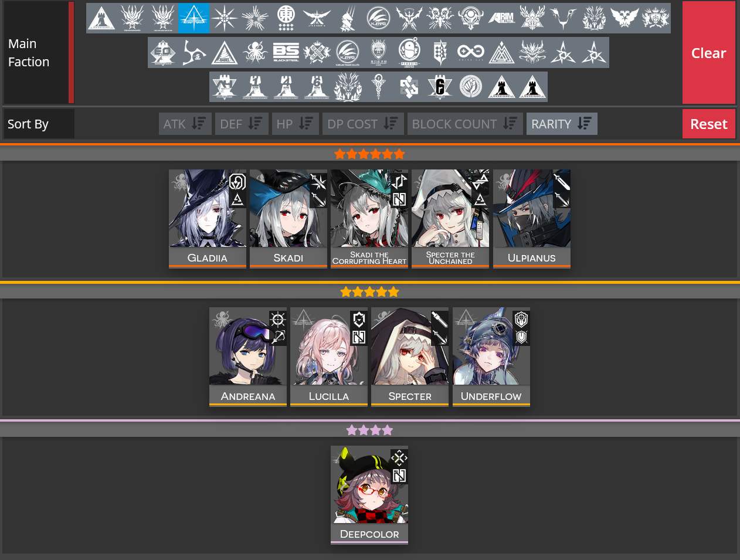Open the Andreana operator card
The image size is (740, 560).
tap(248, 357)
